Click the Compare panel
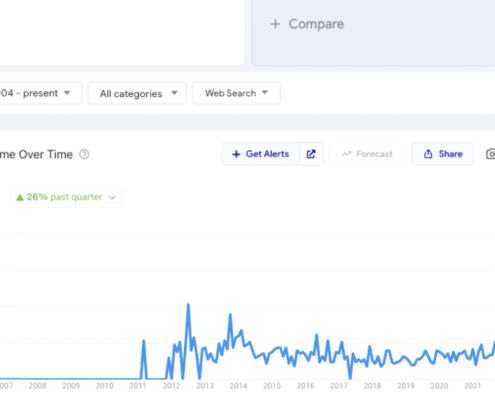Screen dimensions: 495x400 pos(373,33)
